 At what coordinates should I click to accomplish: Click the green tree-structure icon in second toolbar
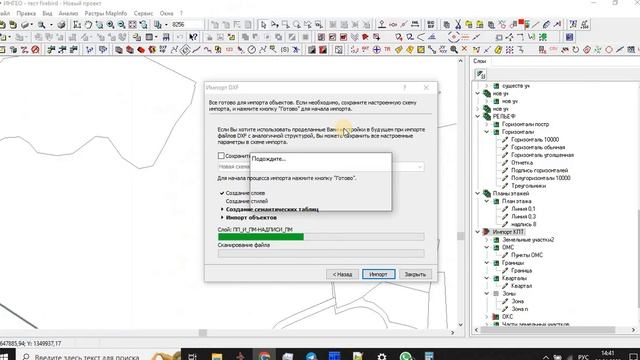tap(542, 37)
